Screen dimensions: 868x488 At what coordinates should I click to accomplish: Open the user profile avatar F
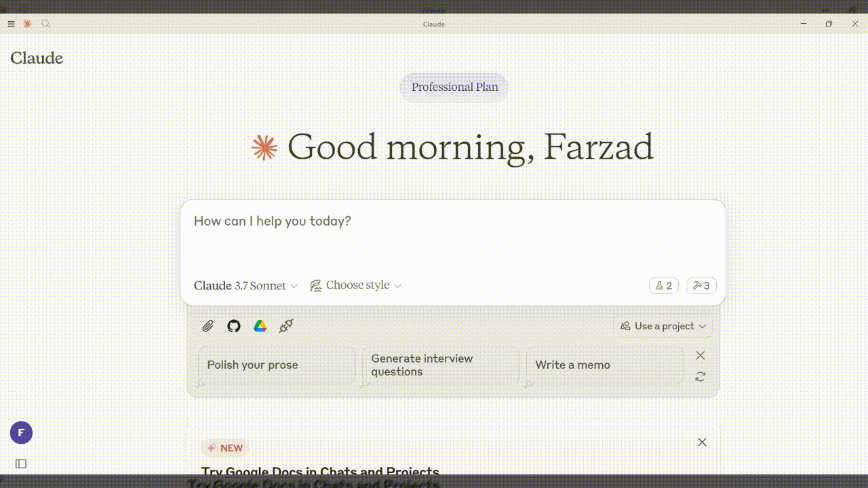pos(21,432)
